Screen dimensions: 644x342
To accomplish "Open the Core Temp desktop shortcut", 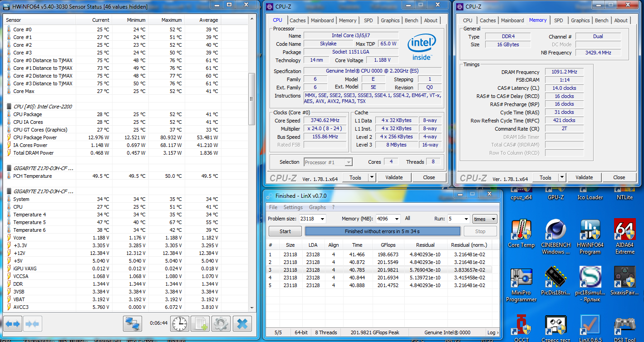I will tap(521, 234).
